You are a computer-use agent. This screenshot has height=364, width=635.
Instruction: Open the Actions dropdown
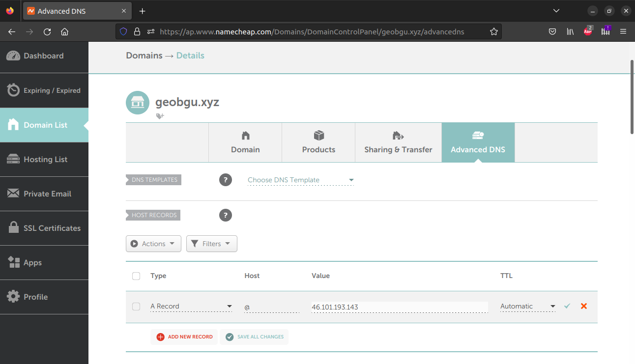(153, 244)
